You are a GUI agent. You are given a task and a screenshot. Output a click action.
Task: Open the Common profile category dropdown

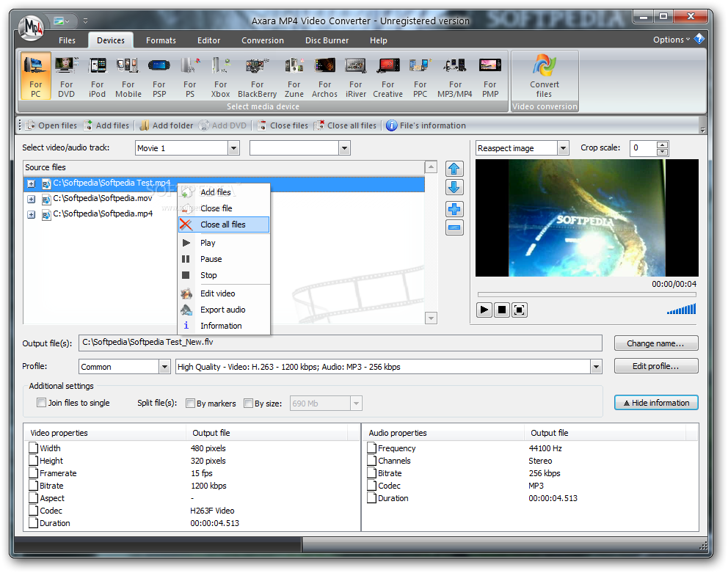pyautogui.click(x=164, y=367)
